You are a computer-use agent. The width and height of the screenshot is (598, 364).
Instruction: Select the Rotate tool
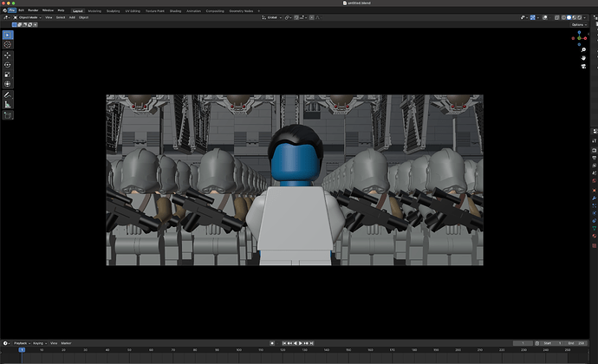tap(8, 65)
